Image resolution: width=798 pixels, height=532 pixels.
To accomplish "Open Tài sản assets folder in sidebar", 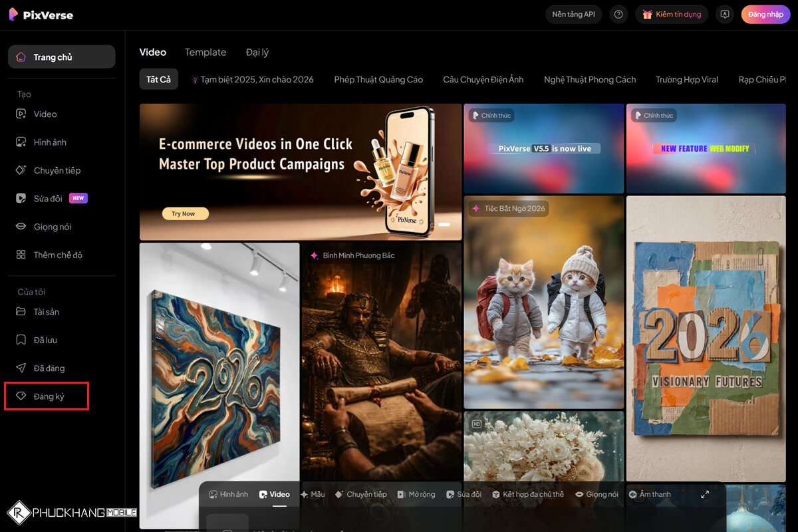I will 46,312.
